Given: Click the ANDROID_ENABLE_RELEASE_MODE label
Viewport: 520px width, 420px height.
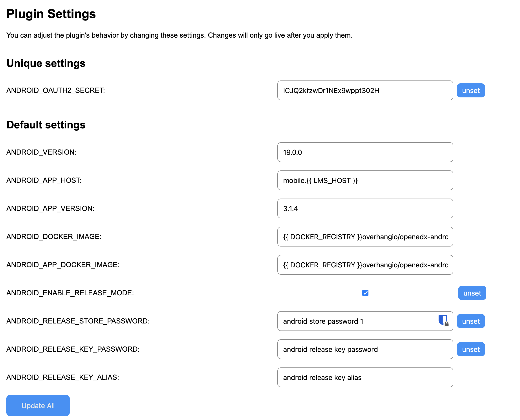Looking at the screenshot, I should (x=70, y=293).
